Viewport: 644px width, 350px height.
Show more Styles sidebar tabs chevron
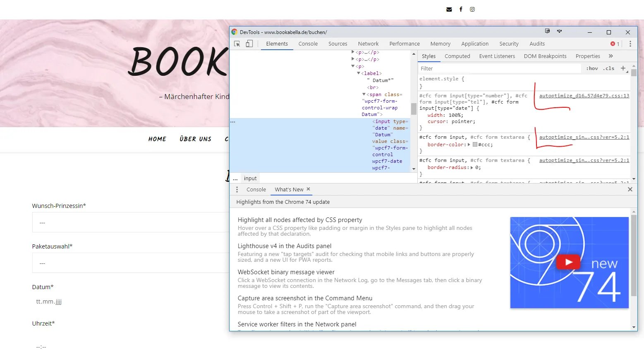pyautogui.click(x=611, y=56)
